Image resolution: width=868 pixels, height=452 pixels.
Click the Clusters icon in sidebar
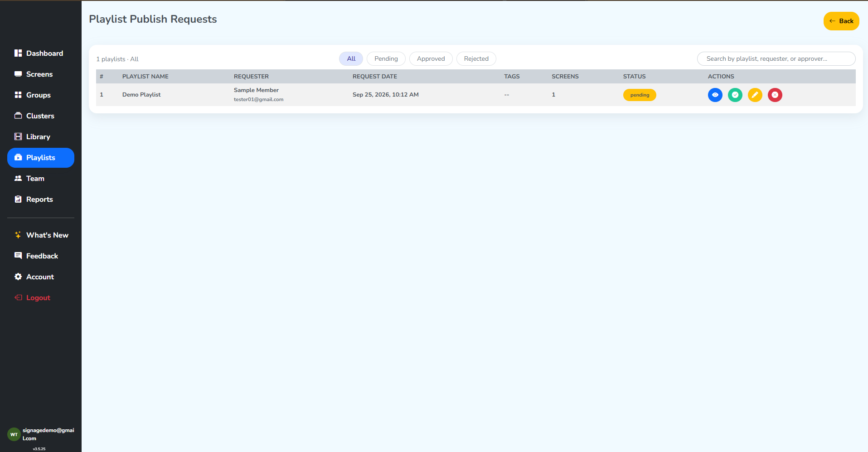[18, 116]
